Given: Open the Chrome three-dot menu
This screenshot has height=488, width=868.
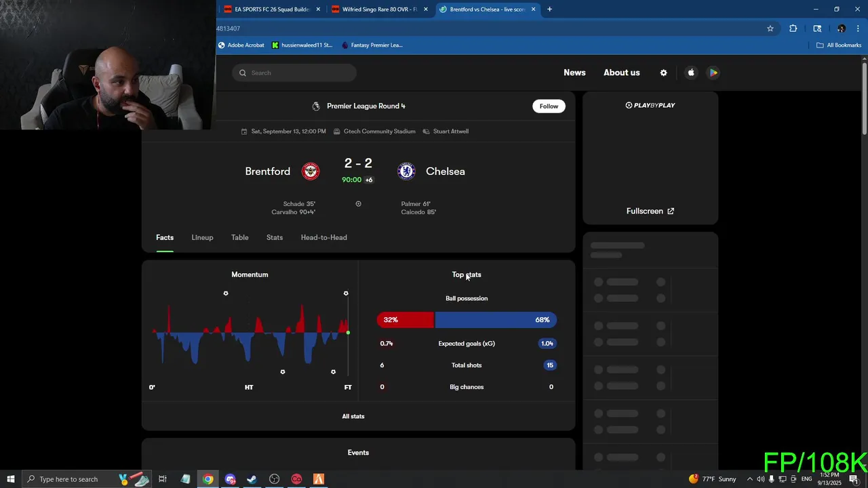Looking at the screenshot, I should [x=858, y=28].
